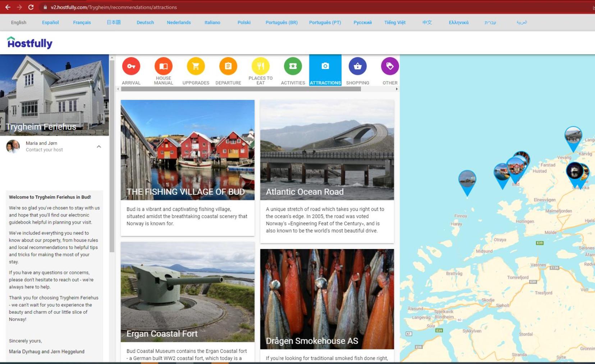Reload page with browser refresh icon
This screenshot has height=364, width=595.
click(31, 7)
